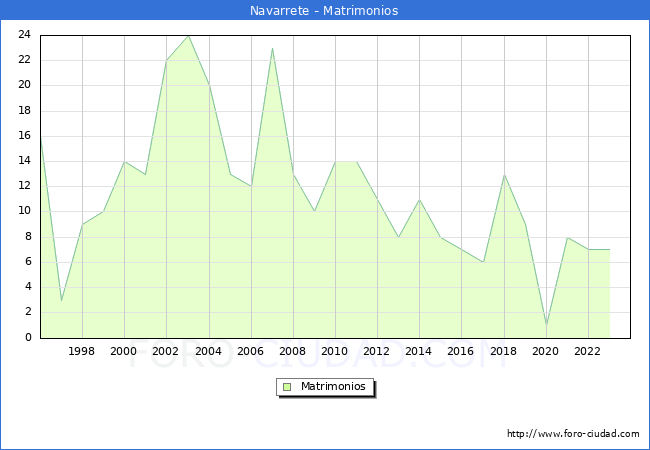Click the x-axis label 2006
Image resolution: width=650 pixels, height=450 pixels.
click(x=250, y=351)
